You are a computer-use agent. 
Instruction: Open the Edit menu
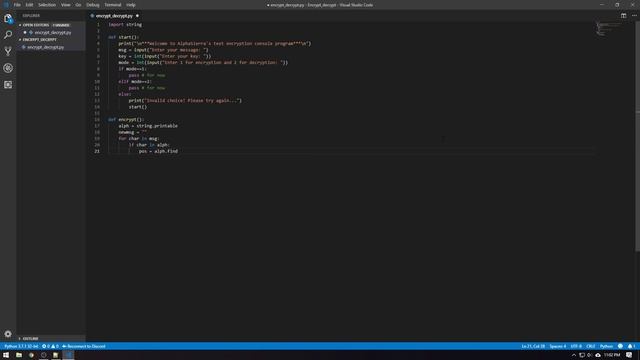point(29,5)
